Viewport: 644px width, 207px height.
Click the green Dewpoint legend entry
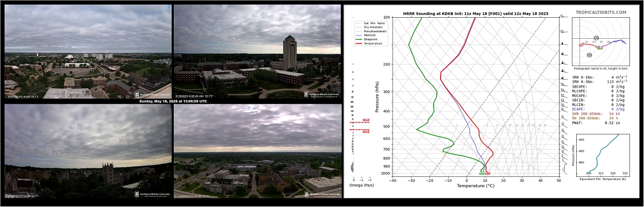tap(367, 39)
